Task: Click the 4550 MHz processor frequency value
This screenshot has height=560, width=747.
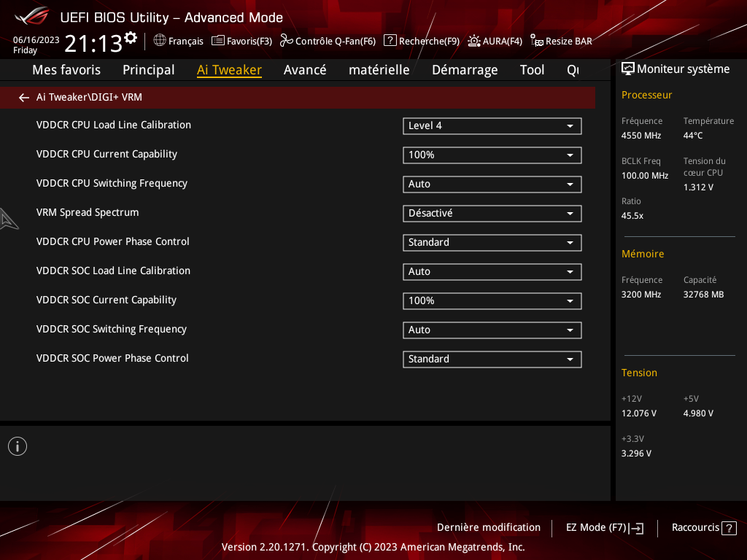Action: tap(641, 136)
